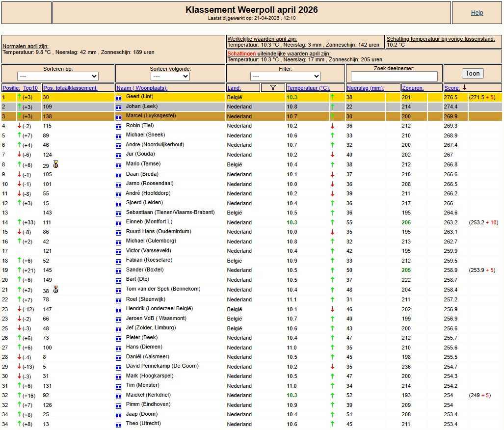504x430 pixels.
Task: Focus the 'Zoek deelnemer' search field
Action: click(394, 77)
